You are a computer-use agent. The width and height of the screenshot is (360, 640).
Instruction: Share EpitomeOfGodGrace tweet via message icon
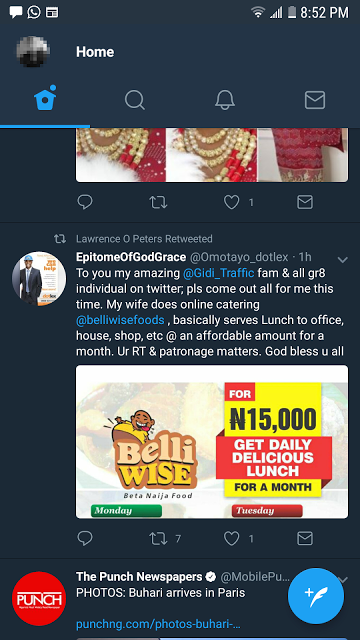point(305,538)
